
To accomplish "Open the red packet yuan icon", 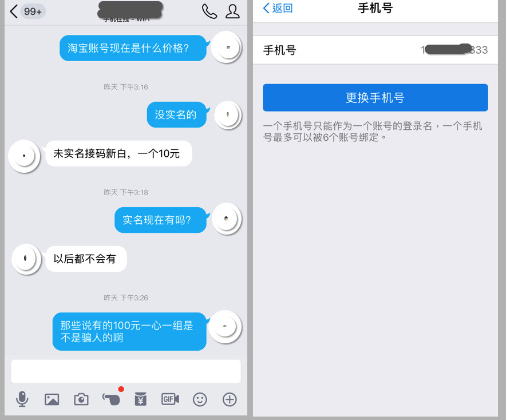I will [x=140, y=399].
